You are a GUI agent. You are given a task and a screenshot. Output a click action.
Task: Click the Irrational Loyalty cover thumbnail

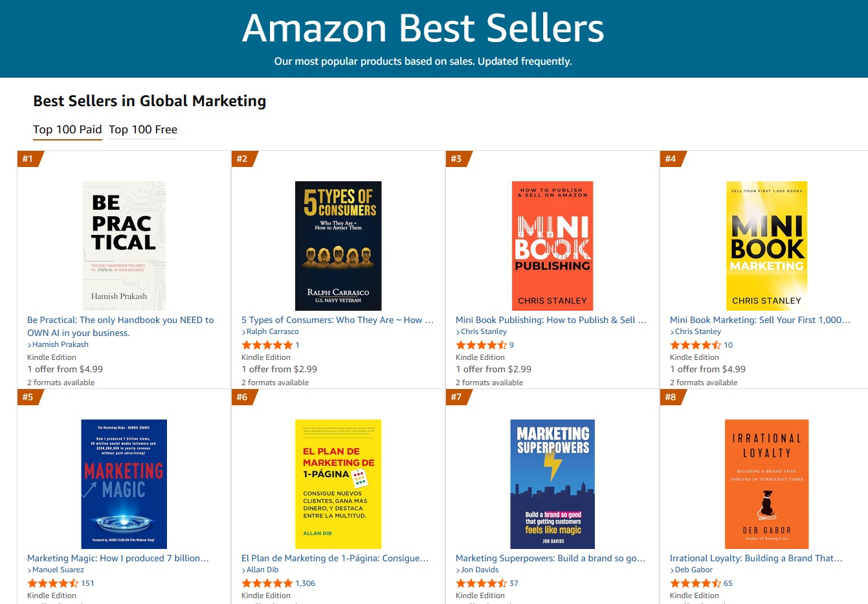(766, 484)
